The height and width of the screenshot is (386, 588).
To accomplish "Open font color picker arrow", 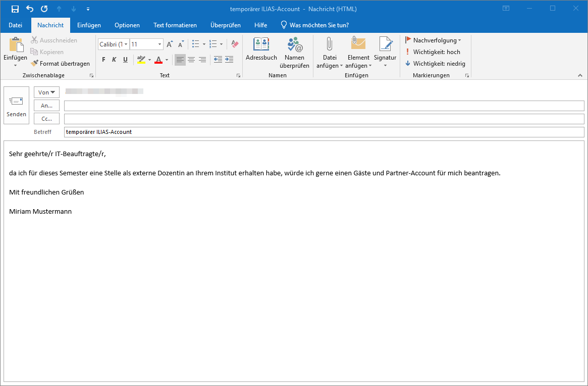I will coord(167,60).
